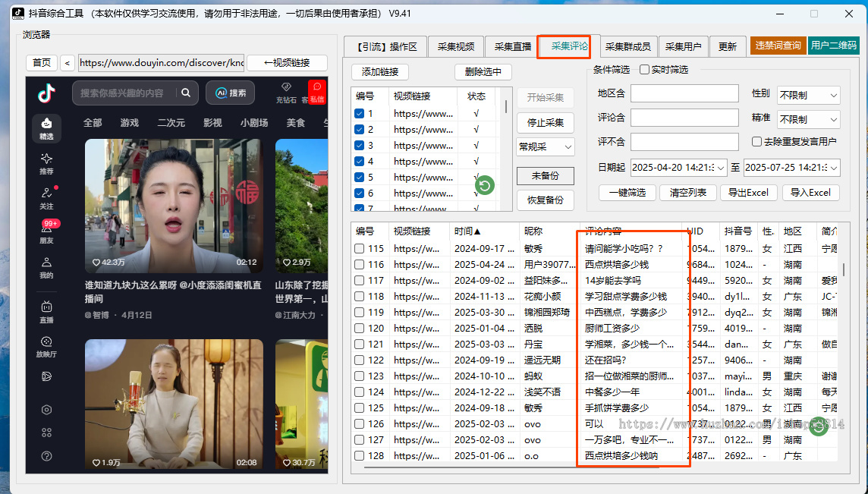Open the 【引流】操作区 tab
This screenshot has width=868, height=494.
coord(385,46)
